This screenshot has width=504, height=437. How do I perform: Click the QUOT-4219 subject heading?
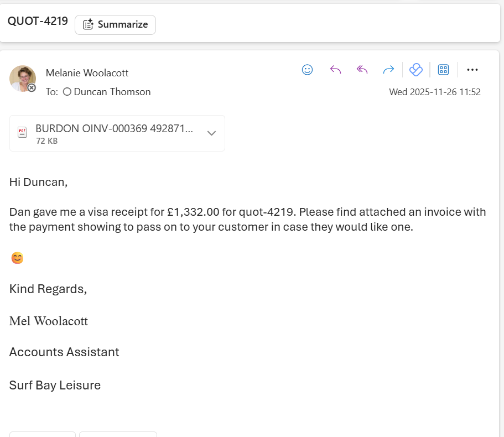38,22
